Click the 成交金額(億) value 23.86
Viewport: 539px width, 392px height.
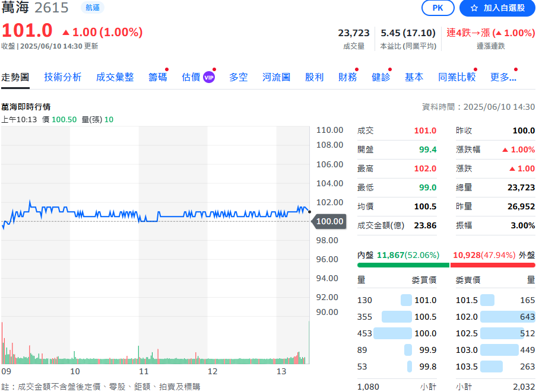425,225
